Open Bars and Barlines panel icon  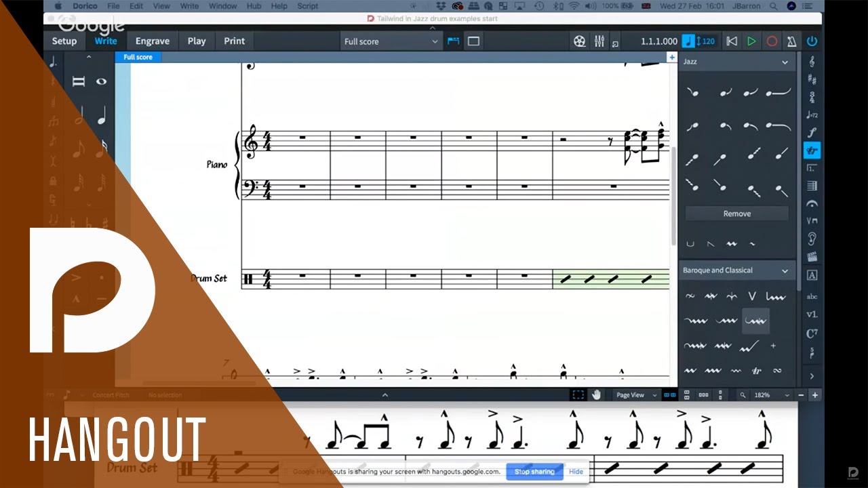click(812, 186)
